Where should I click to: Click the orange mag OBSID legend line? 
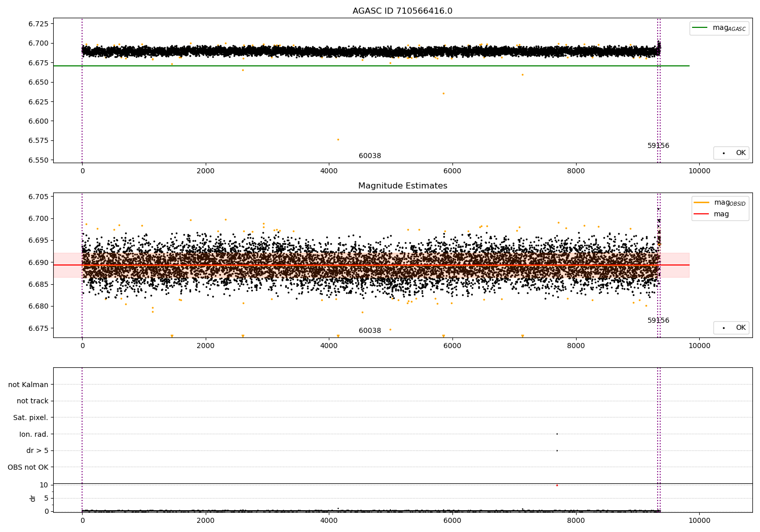(x=701, y=202)
